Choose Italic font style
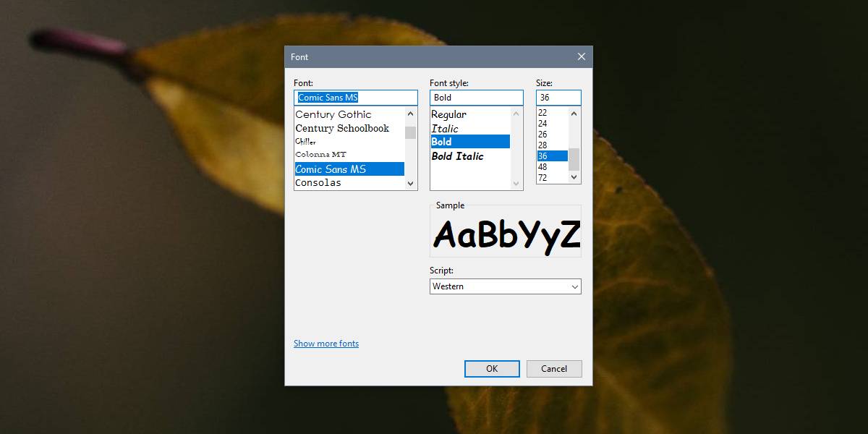The image size is (868, 434). tap(445, 128)
